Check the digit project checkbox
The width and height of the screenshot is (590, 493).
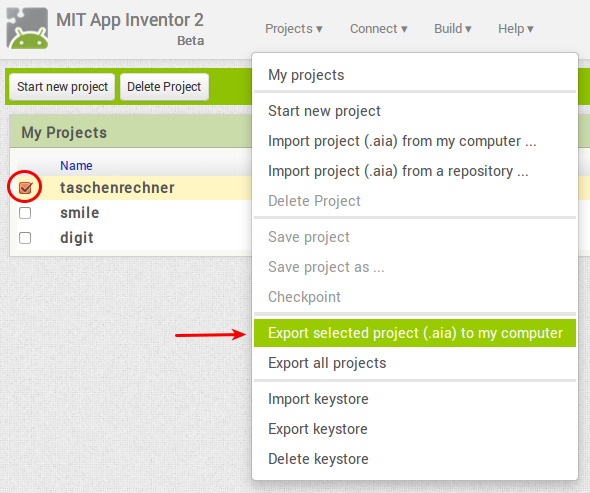pos(25,238)
